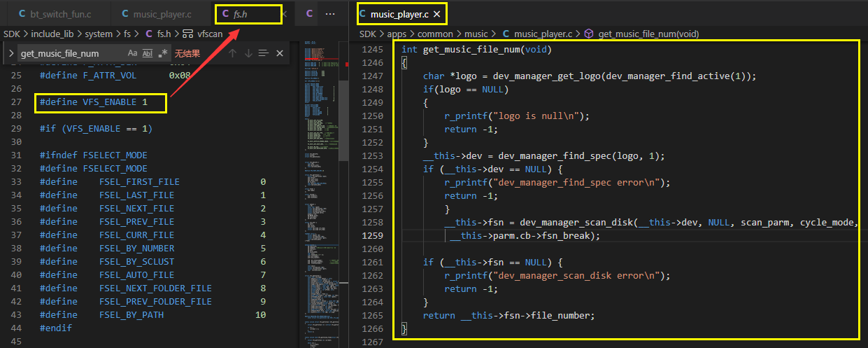Click fs.h breadcrumb file segment
The width and height of the screenshot is (868, 348).
[x=157, y=33]
